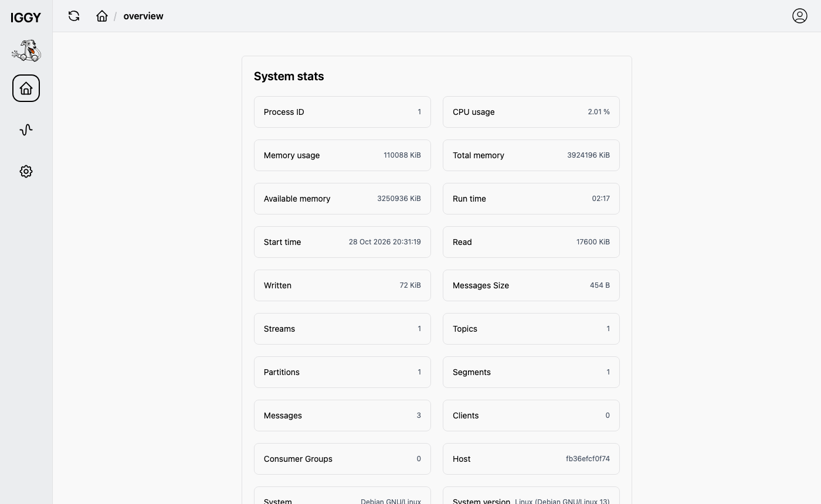Click the Process ID stat card
Viewport: 821px width, 504px height.
coord(342,112)
